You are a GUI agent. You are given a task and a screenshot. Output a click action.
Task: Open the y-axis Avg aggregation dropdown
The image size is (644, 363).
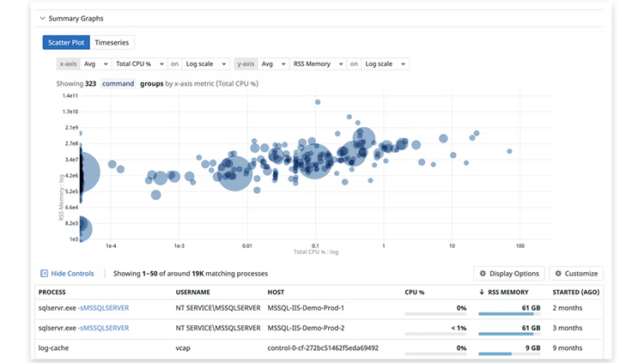273,64
